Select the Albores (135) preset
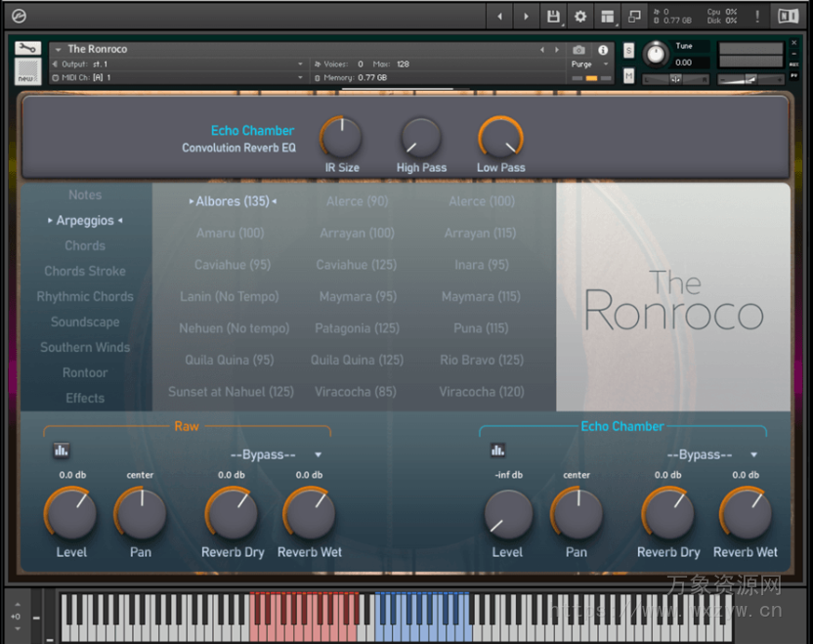Image resolution: width=813 pixels, height=644 pixels. tap(235, 201)
